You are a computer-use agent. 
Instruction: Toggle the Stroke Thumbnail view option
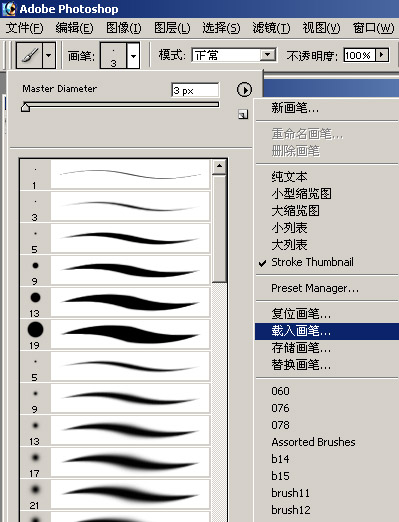[x=312, y=262]
